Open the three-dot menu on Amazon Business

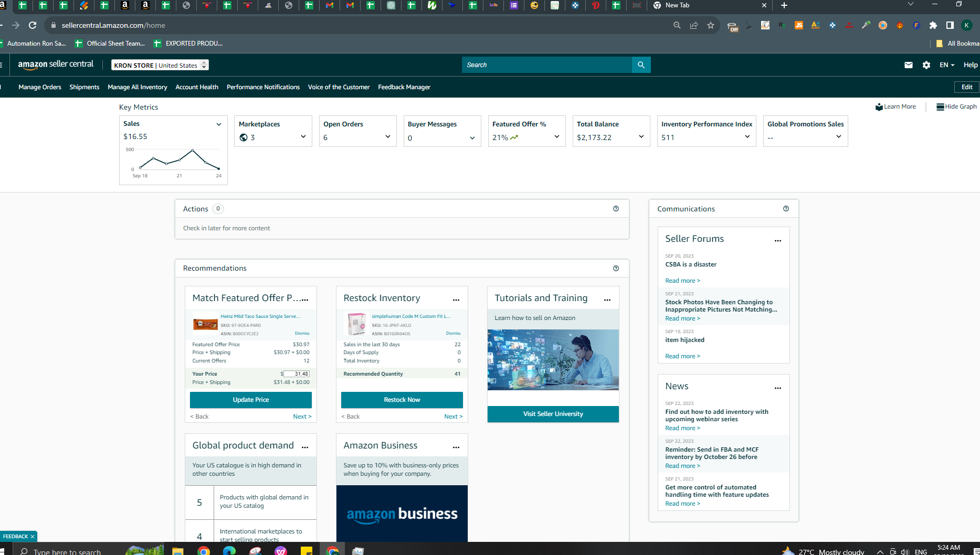tap(456, 447)
